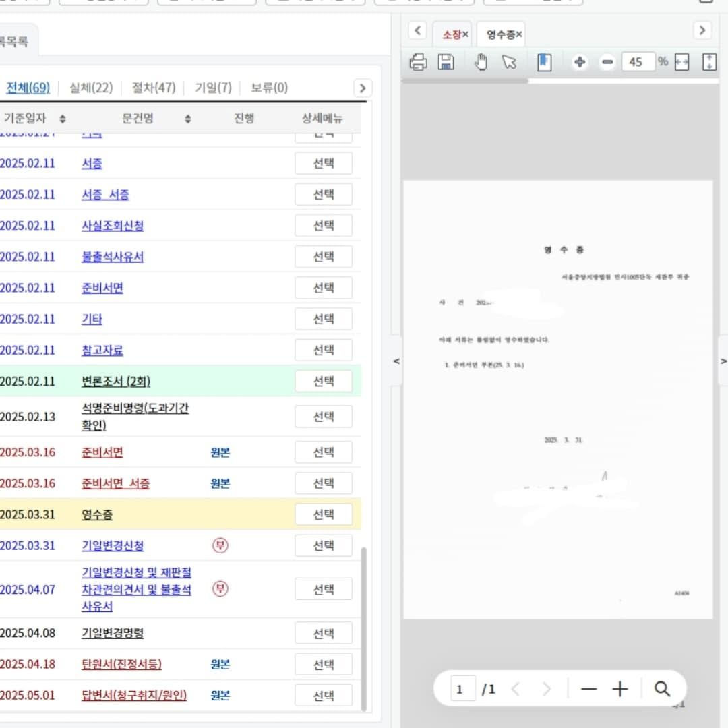728x728 pixels.
Task: Sort by 기준일자 column arrows
Action: coord(63,119)
